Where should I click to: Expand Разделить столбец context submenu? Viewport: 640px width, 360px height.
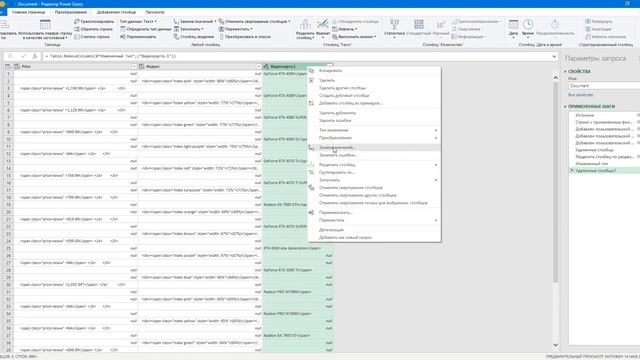point(374,165)
